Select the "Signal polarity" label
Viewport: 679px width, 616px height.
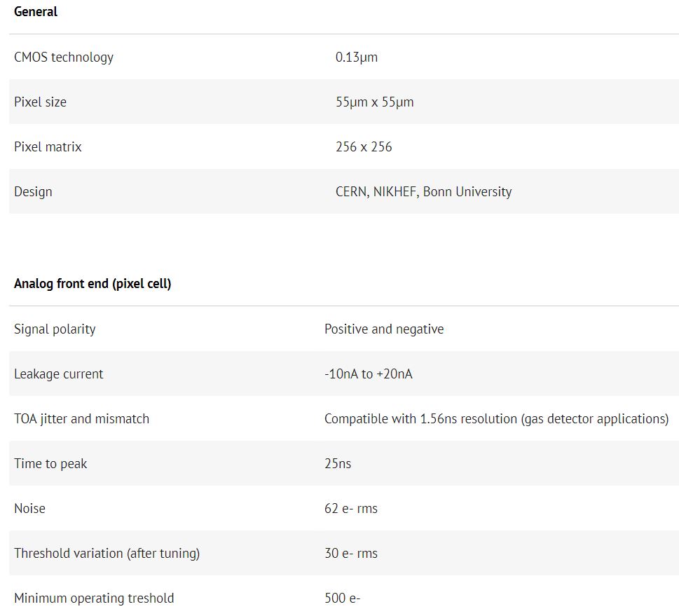coord(55,329)
